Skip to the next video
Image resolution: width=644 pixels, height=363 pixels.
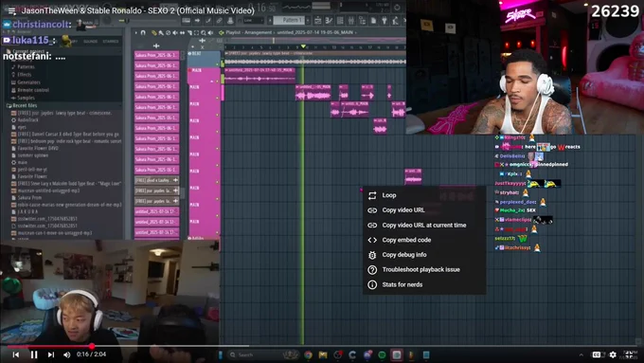(51, 354)
